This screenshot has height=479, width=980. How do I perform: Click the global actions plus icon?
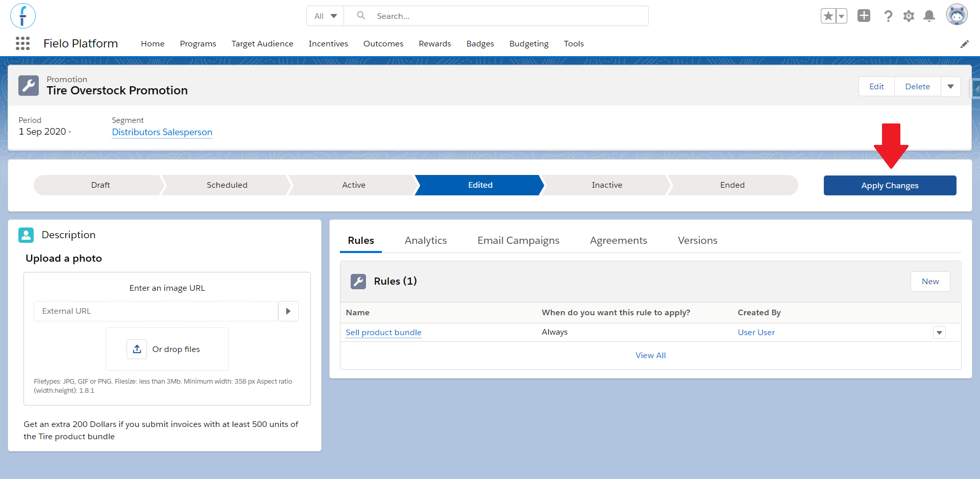coord(864,16)
